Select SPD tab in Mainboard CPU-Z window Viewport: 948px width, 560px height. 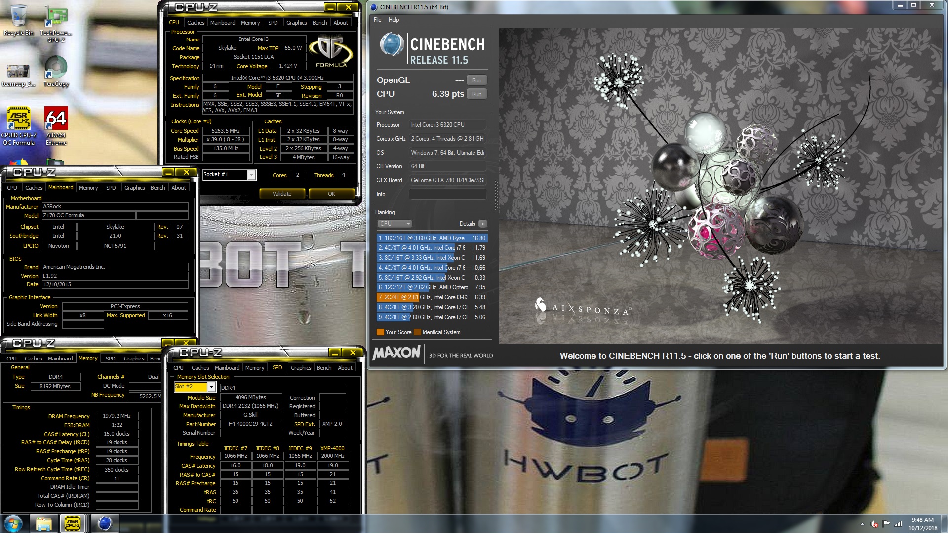coord(111,188)
